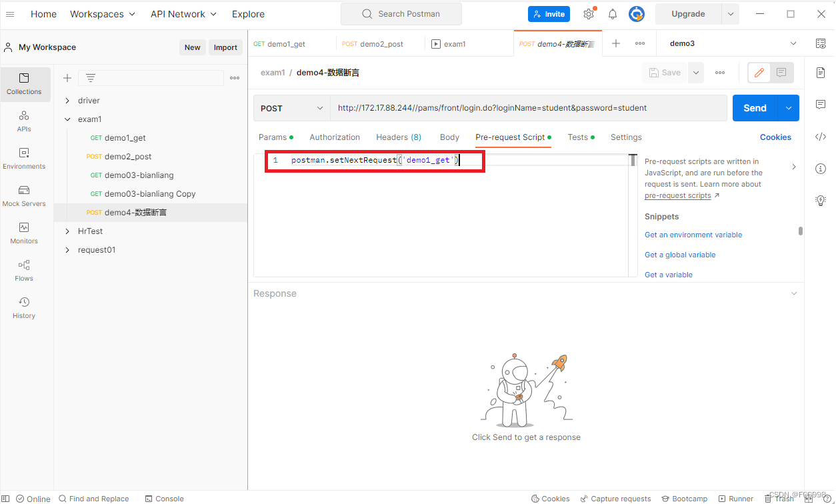Open Upgrade dropdown arrow

tap(731, 14)
